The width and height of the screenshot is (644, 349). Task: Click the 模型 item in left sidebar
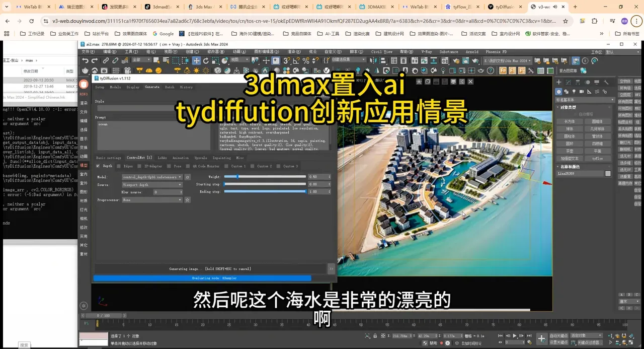tap(84, 165)
